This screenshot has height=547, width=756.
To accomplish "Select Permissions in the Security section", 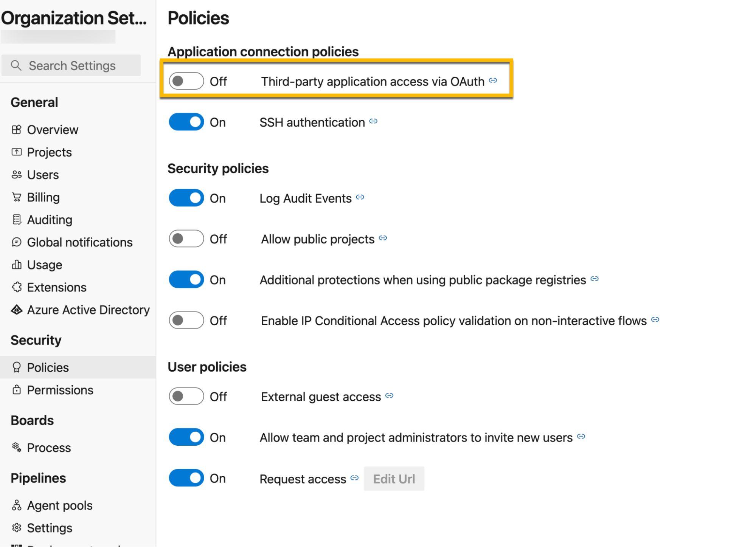I will point(60,390).
